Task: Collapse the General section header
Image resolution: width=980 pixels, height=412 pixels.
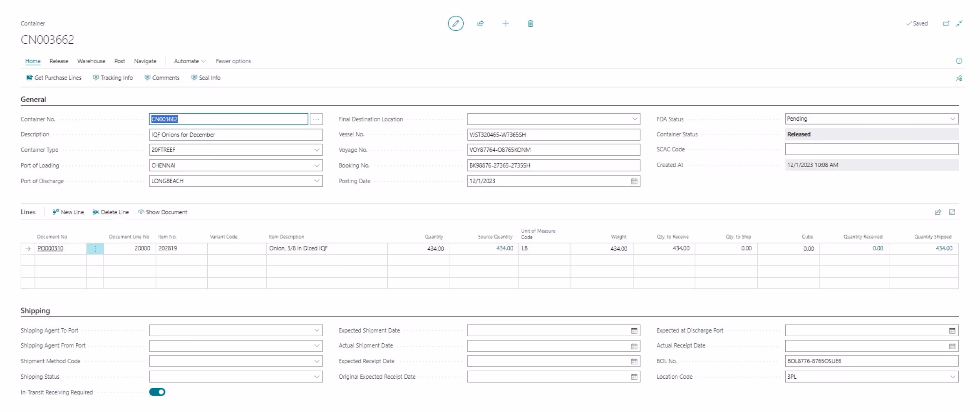Action: click(x=33, y=99)
